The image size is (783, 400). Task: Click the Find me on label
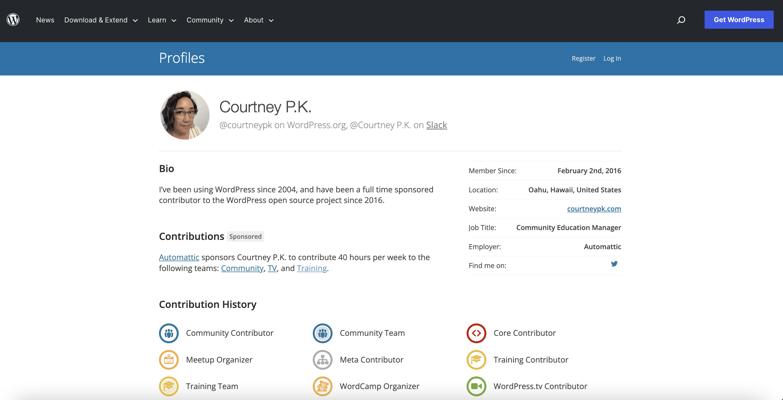click(x=487, y=266)
